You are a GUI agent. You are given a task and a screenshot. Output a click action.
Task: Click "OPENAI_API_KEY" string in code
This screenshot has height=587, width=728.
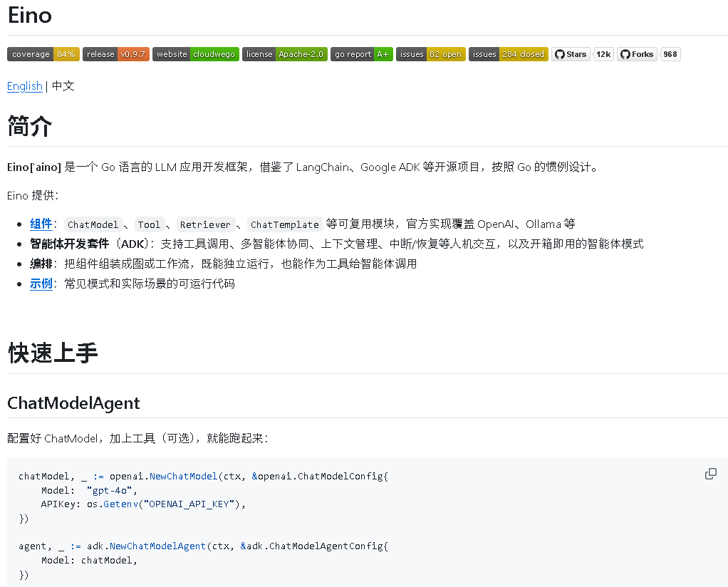click(189, 504)
